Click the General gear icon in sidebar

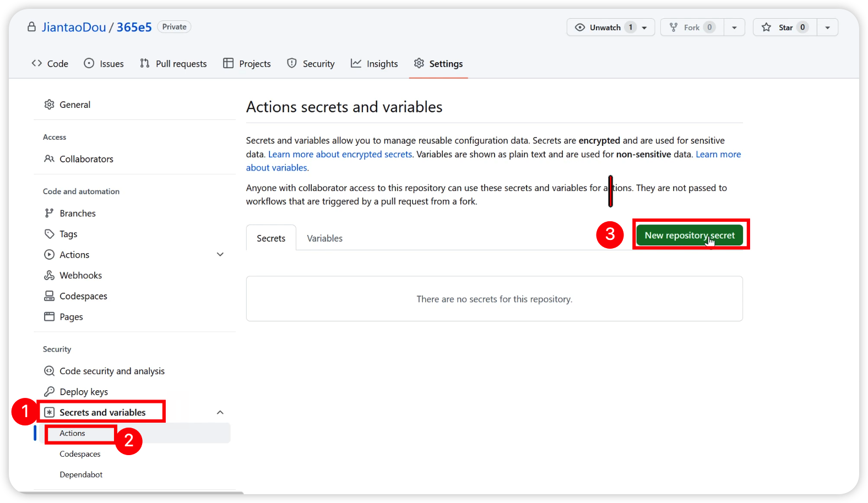pyautogui.click(x=50, y=105)
